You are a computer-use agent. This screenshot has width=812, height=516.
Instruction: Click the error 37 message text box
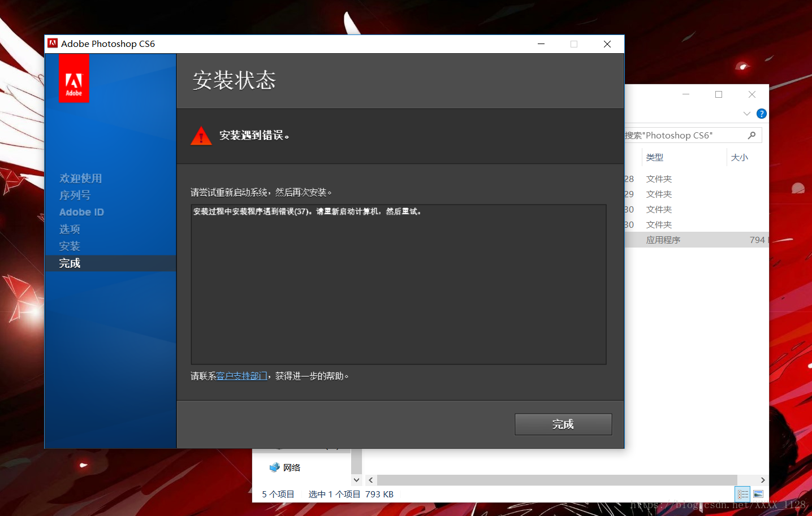pos(399,284)
